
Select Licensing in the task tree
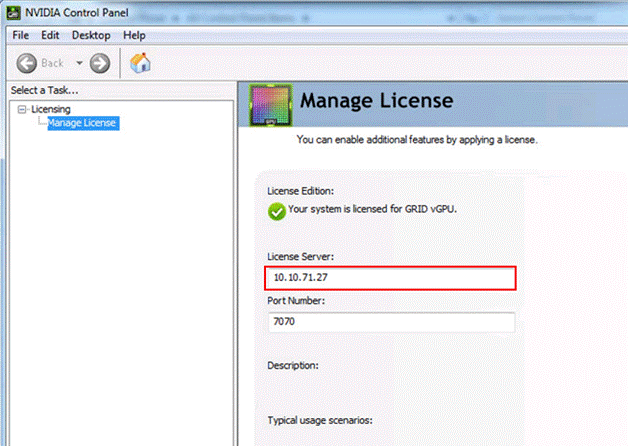[x=50, y=109]
